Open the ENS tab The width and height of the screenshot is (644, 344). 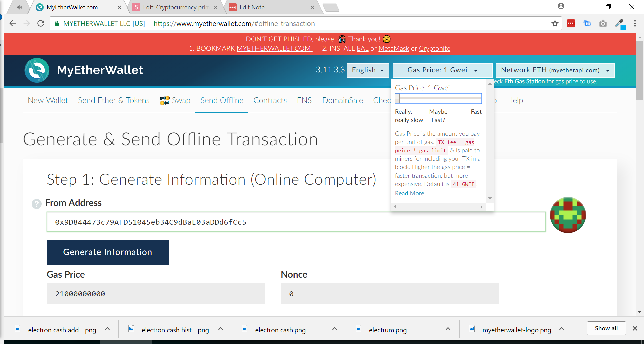pos(304,100)
